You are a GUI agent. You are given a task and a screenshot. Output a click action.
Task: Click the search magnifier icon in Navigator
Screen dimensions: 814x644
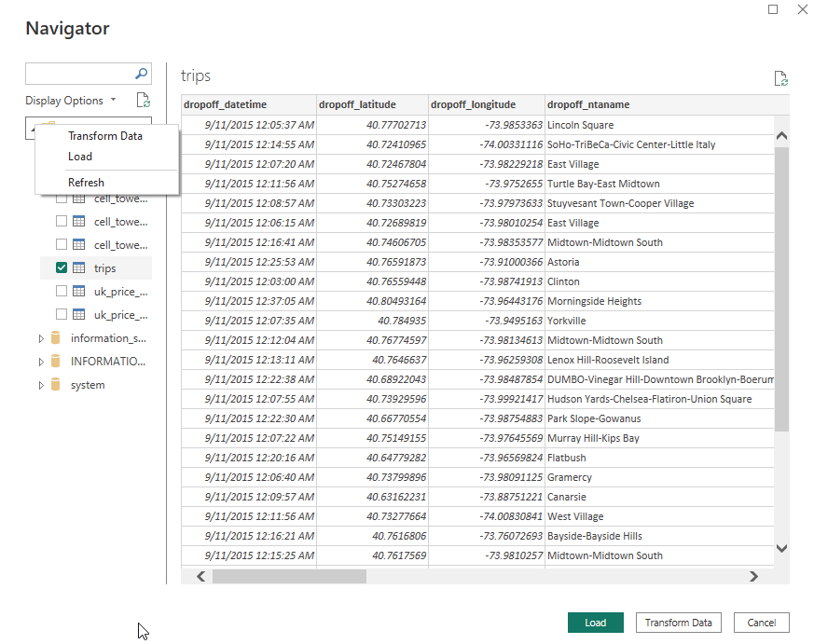(x=140, y=73)
